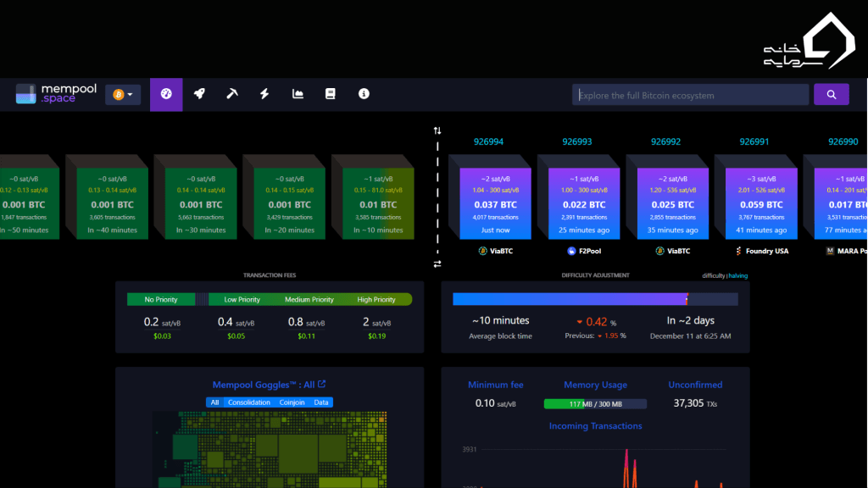
Task: Open graphs using the chart icon
Action: point(297,94)
